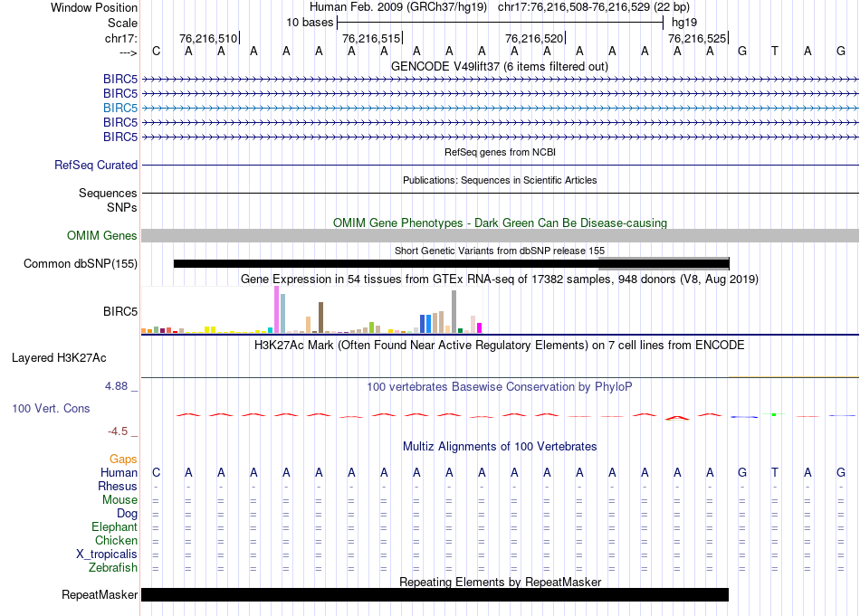The image size is (860, 616).
Task: Click the dark brown bar in GTEx chart
Action: tap(321, 317)
